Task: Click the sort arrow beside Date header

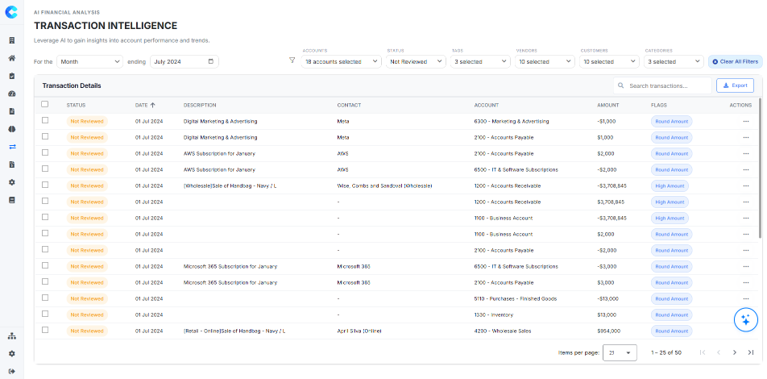Action: (153, 105)
